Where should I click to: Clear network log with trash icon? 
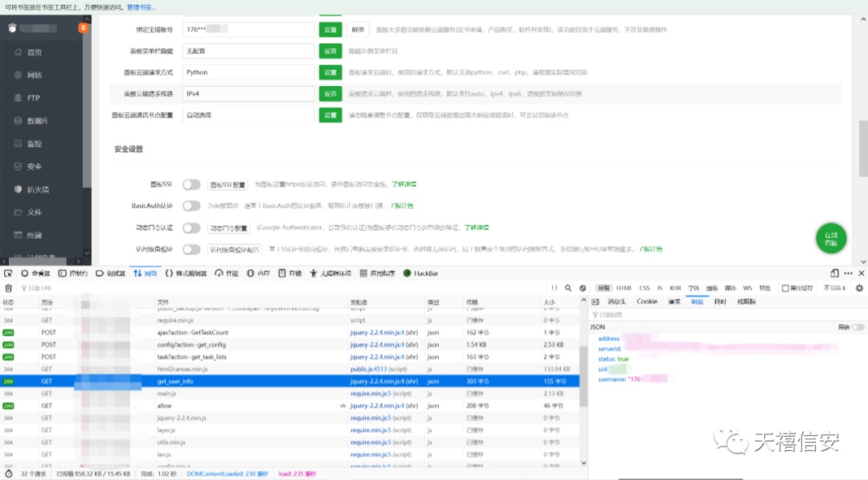coord(8,288)
